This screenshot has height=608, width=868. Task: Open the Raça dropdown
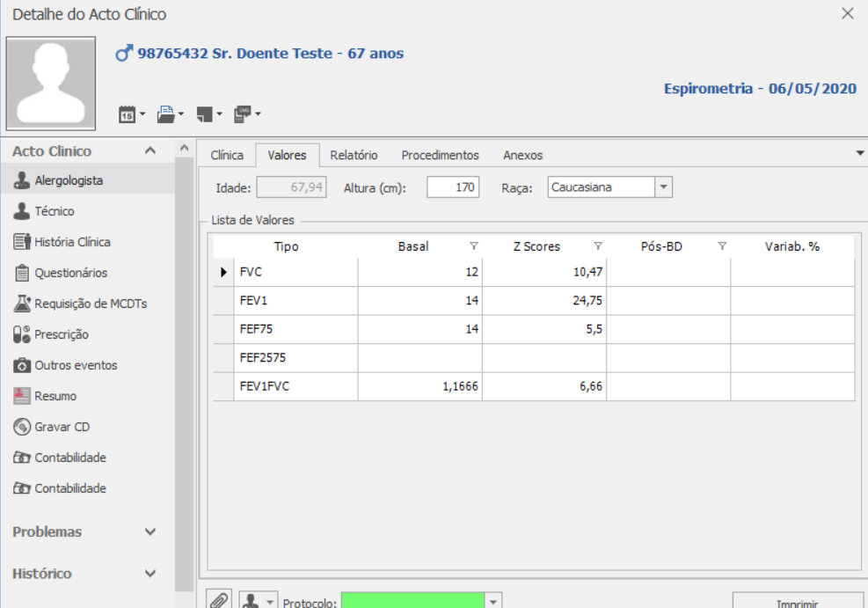coord(664,187)
